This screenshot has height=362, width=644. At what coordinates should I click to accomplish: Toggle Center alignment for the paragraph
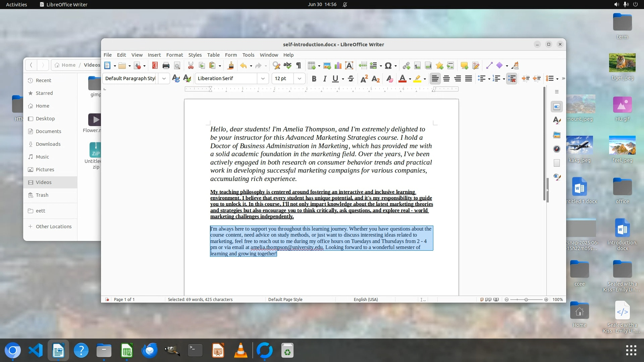(x=446, y=78)
